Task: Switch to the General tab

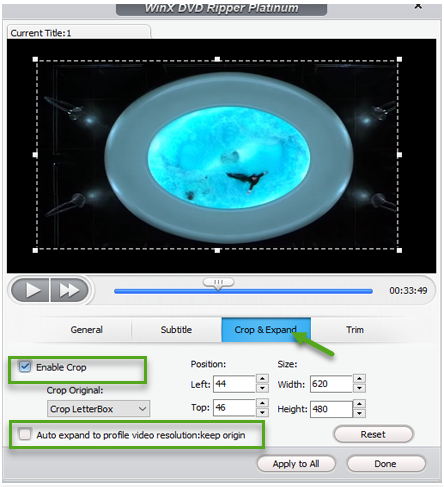Action: (86, 330)
